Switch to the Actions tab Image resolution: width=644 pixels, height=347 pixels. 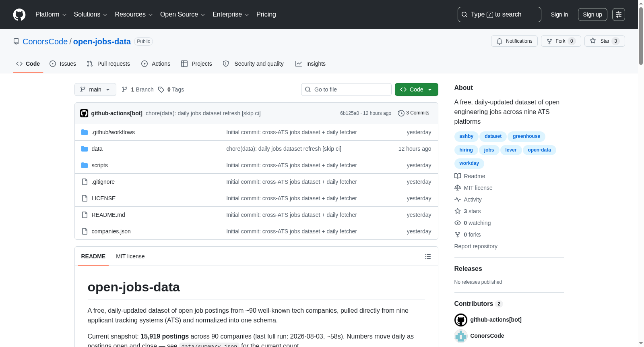tap(156, 64)
